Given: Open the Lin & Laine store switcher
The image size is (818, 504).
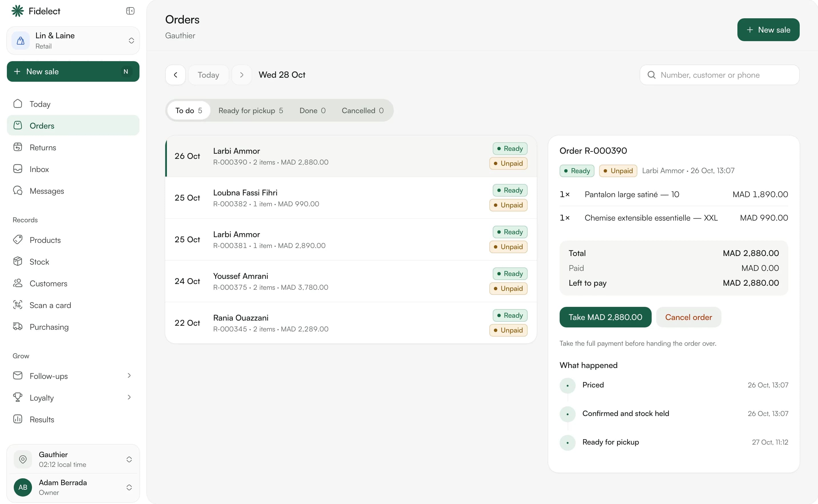Looking at the screenshot, I should click(x=73, y=41).
